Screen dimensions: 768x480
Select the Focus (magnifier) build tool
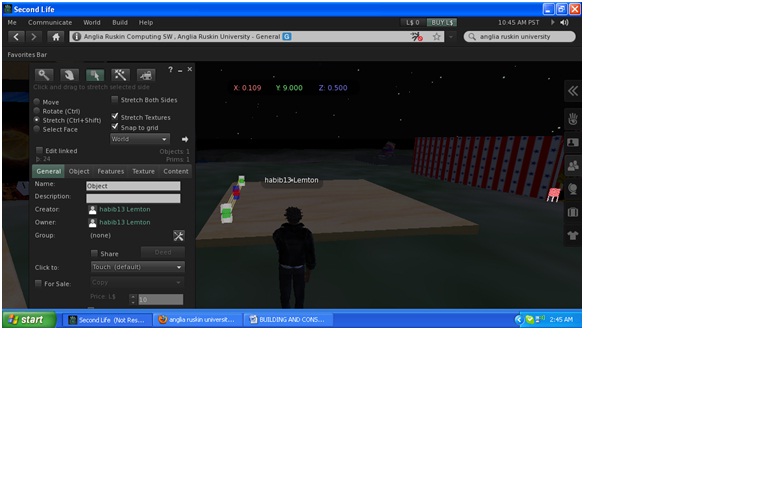click(44, 74)
